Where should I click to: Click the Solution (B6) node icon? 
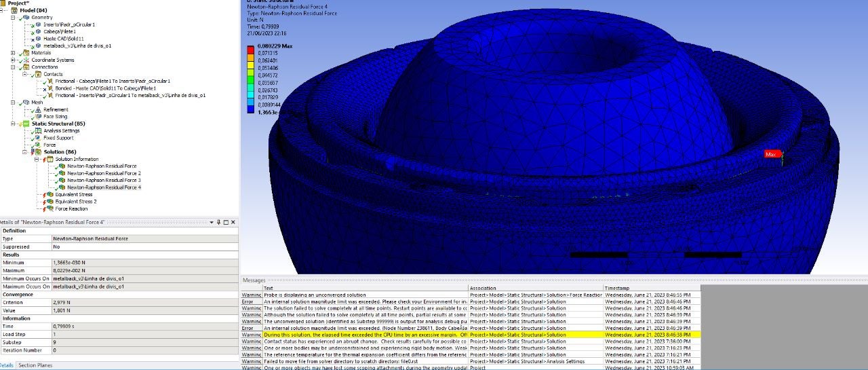point(38,152)
